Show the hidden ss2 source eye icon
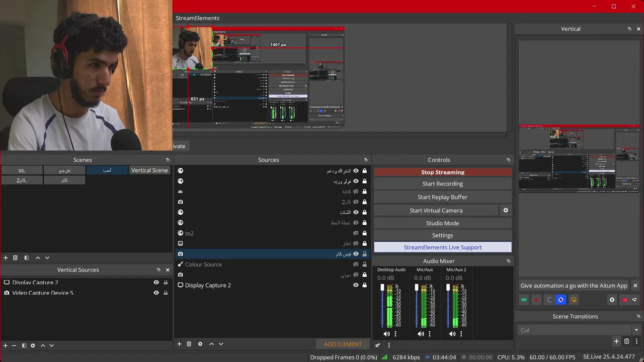 click(356, 233)
